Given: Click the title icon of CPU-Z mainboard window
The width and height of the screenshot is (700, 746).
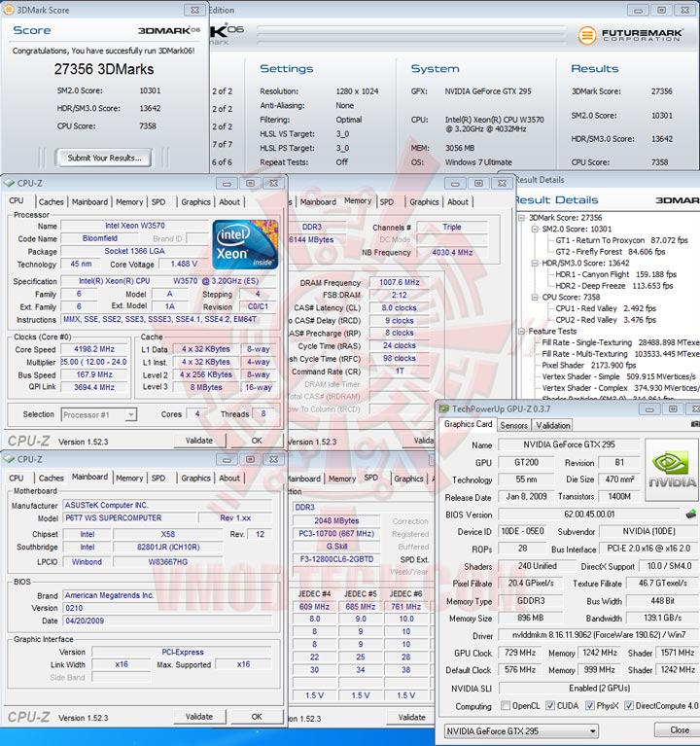Looking at the screenshot, I should click(9, 459).
